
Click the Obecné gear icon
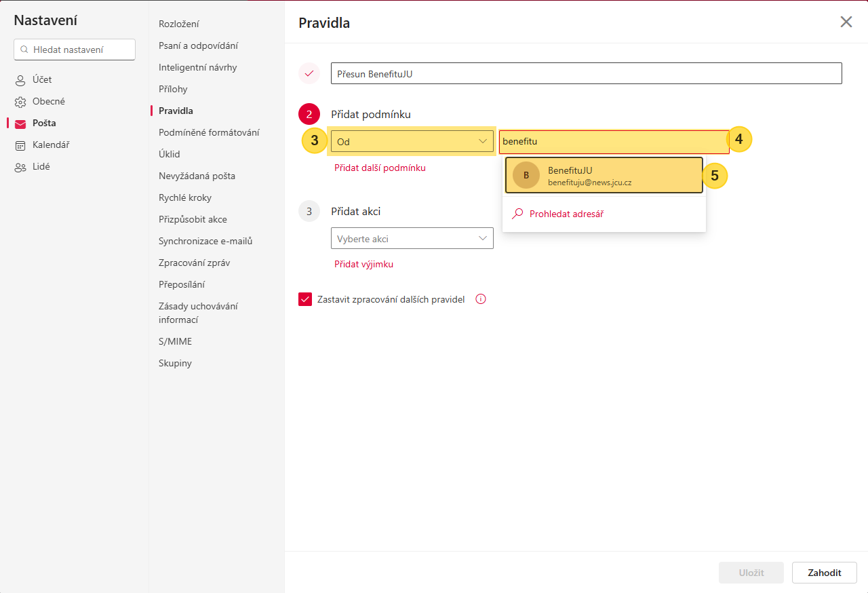click(x=20, y=102)
